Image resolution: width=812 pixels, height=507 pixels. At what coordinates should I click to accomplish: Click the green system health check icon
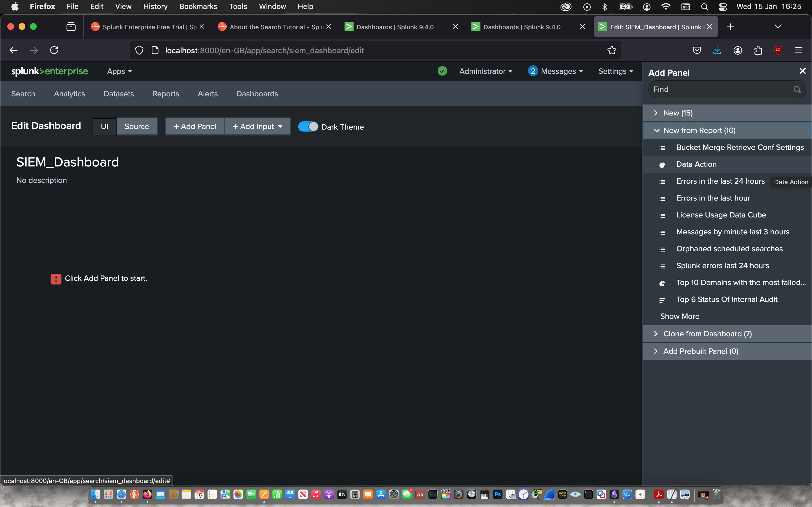click(442, 71)
